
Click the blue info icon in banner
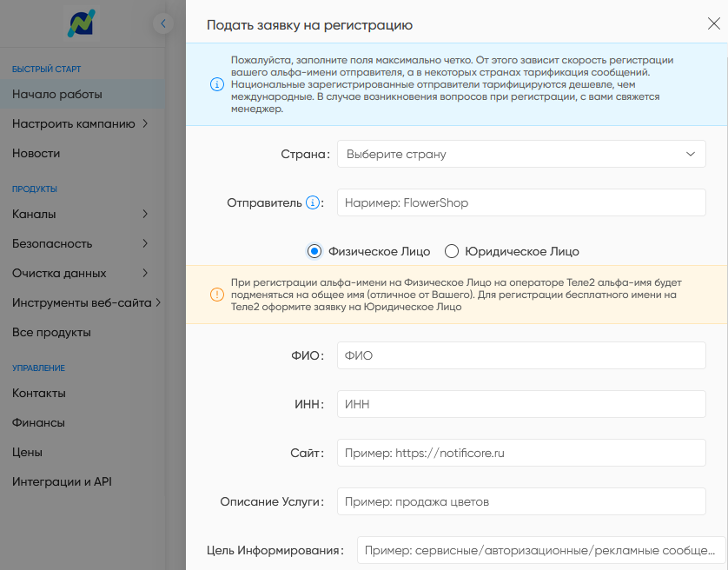[217, 85]
